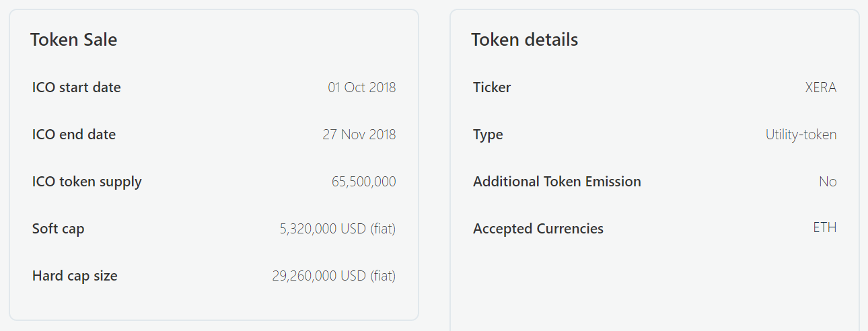Click the Accepted Currencies label
The height and width of the screenshot is (331, 868).
[538, 229]
